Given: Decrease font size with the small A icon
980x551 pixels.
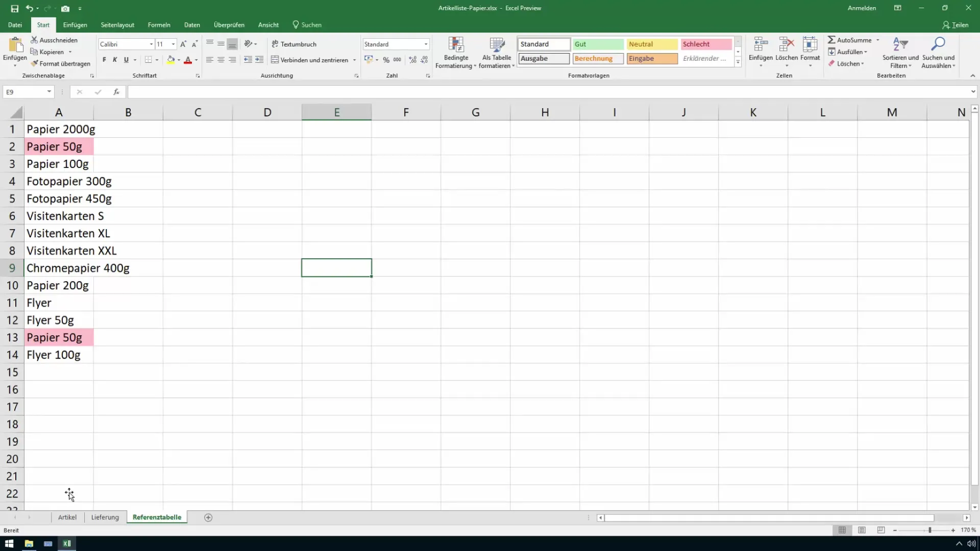Looking at the screenshot, I should [x=194, y=44].
